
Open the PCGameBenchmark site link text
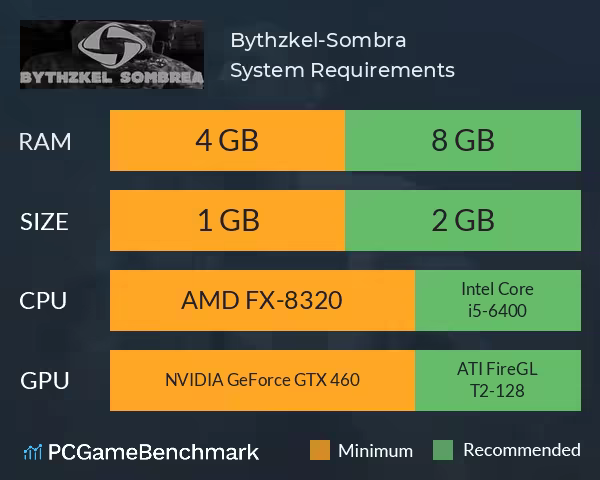coord(153,451)
